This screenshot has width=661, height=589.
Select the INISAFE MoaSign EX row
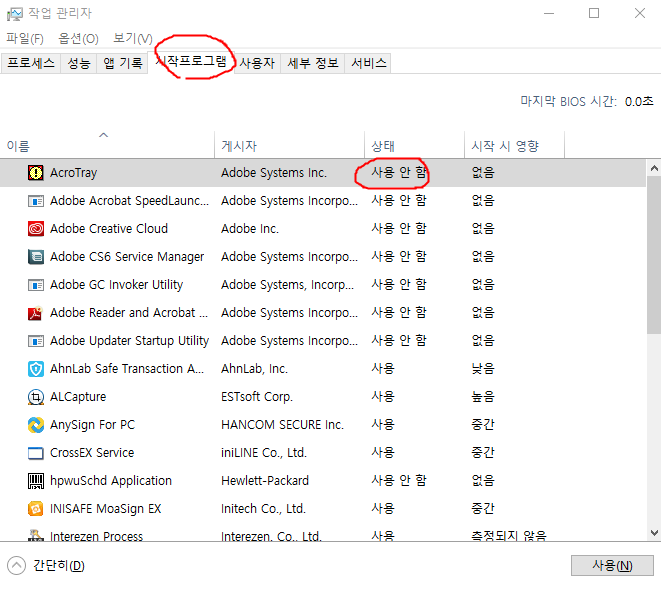(322, 509)
